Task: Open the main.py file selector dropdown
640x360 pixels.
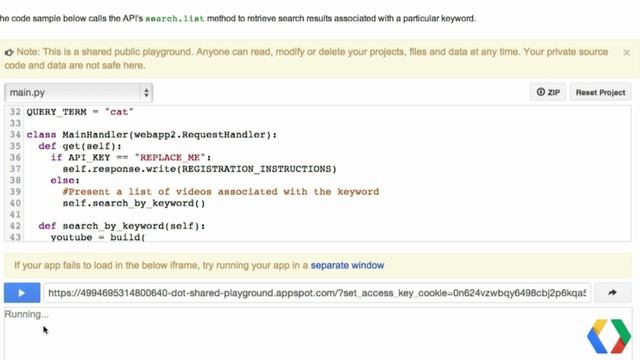Action: click(78, 93)
